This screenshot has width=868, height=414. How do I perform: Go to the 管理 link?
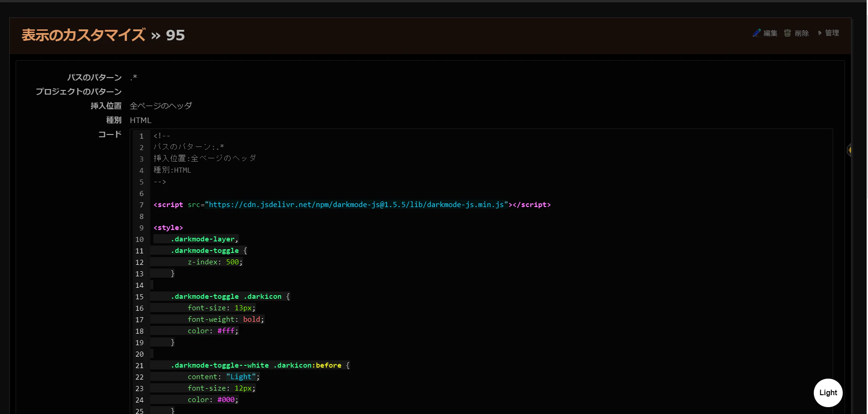click(x=832, y=33)
